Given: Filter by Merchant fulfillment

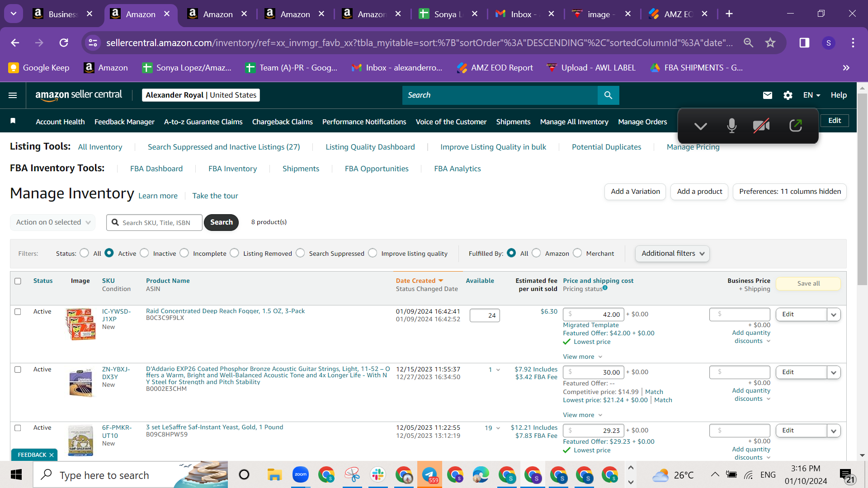Looking at the screenshot, I should (577, 253).
